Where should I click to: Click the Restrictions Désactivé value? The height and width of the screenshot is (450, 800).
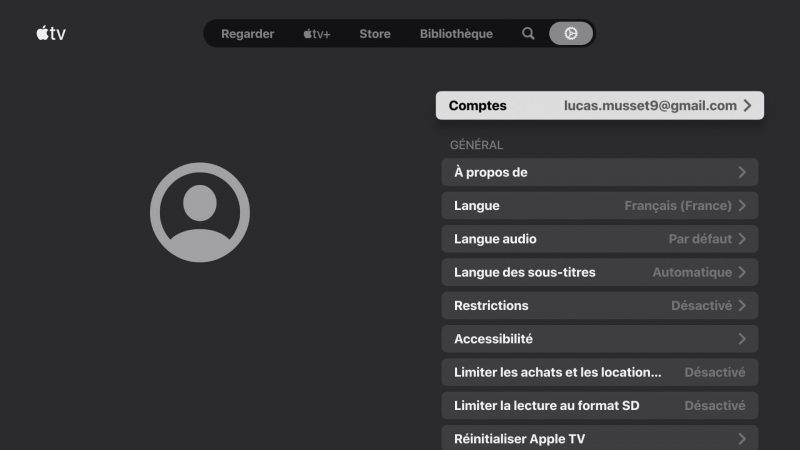click(702, 306)
